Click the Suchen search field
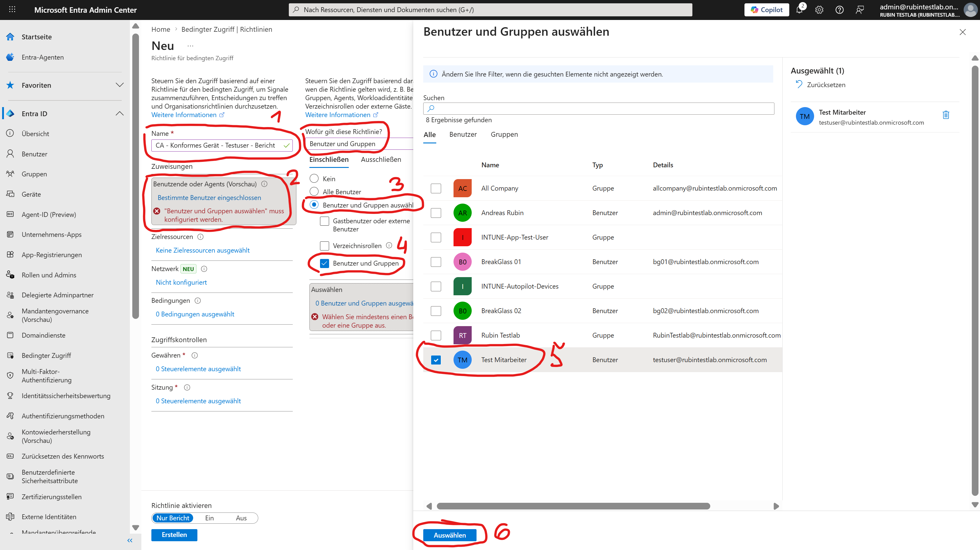 pos(599,108)
